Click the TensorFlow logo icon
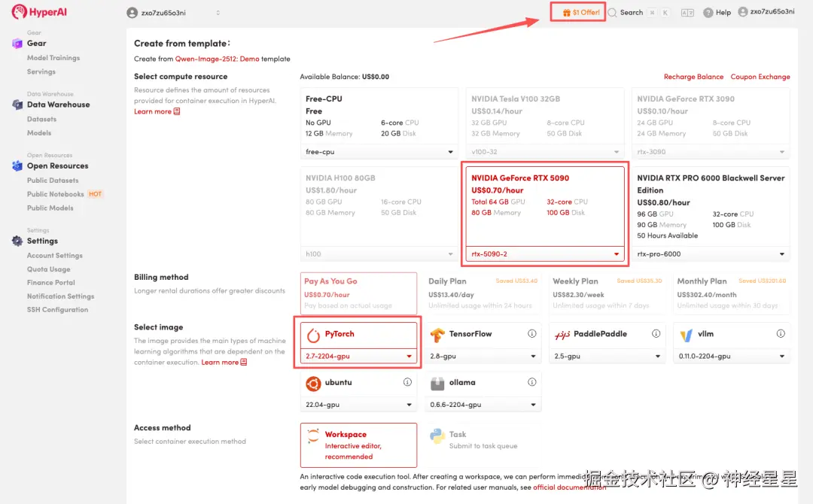The height and width of the screenshot is (504, 813). pyautogui.click(x=437, y=335)
